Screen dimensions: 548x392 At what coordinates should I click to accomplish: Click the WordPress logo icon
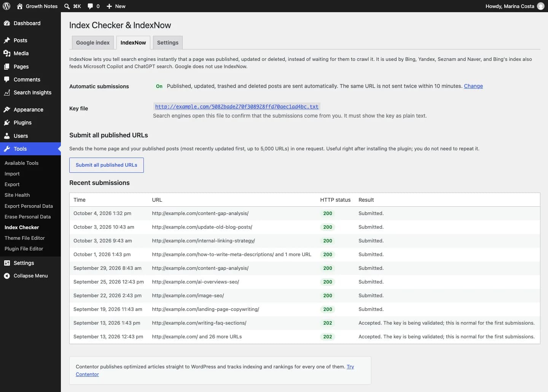[x=6, y=6]
